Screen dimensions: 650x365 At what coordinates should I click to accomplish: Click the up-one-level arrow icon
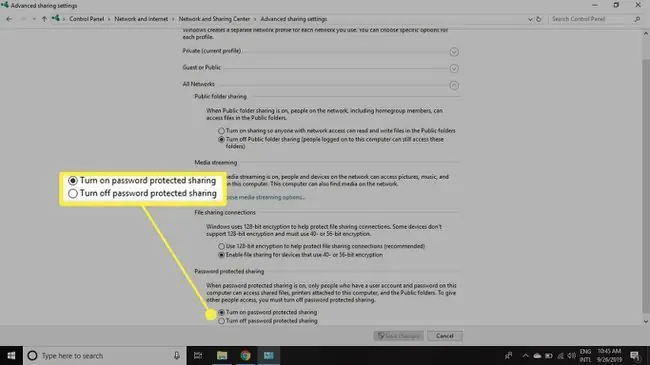coord(44,19)
